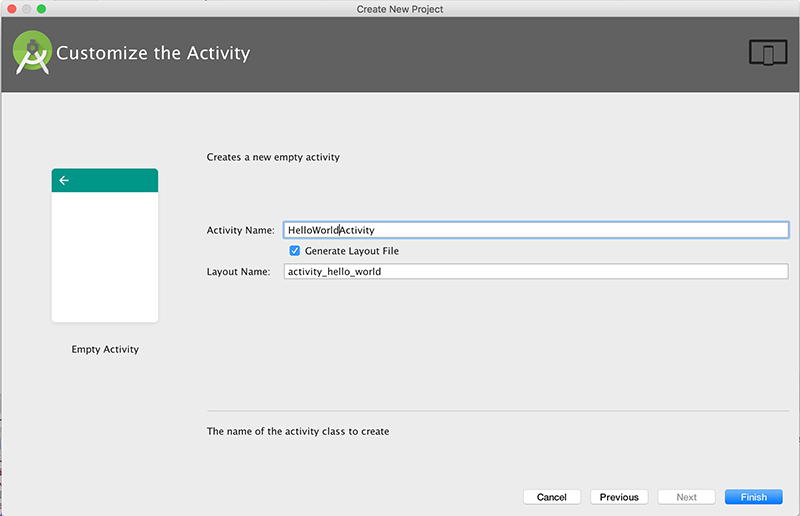Click the 'Customize the Activity' heading
The image size is (800, 516).
click(153, 53)
